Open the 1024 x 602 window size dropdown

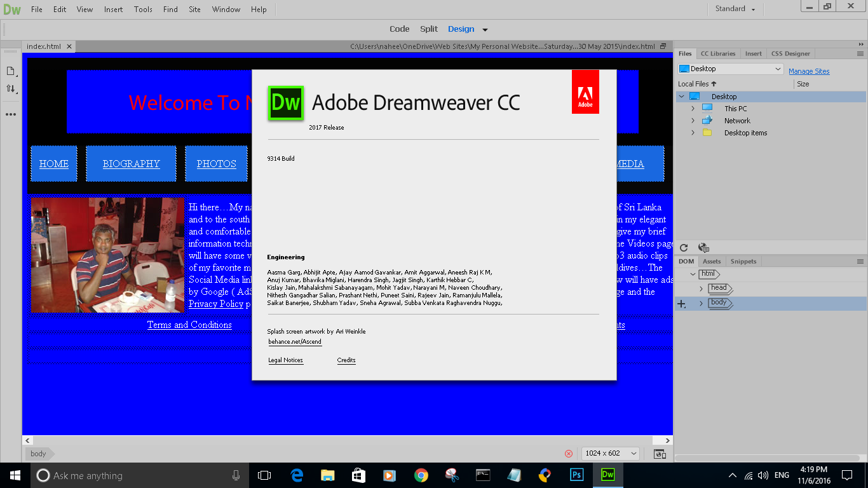point(611,453)
